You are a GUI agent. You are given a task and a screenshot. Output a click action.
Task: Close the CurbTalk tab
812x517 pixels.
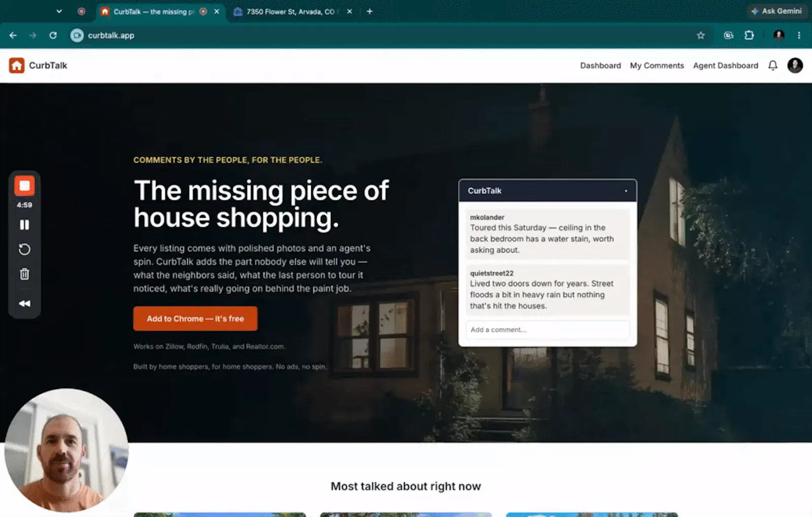click(217, 11)
